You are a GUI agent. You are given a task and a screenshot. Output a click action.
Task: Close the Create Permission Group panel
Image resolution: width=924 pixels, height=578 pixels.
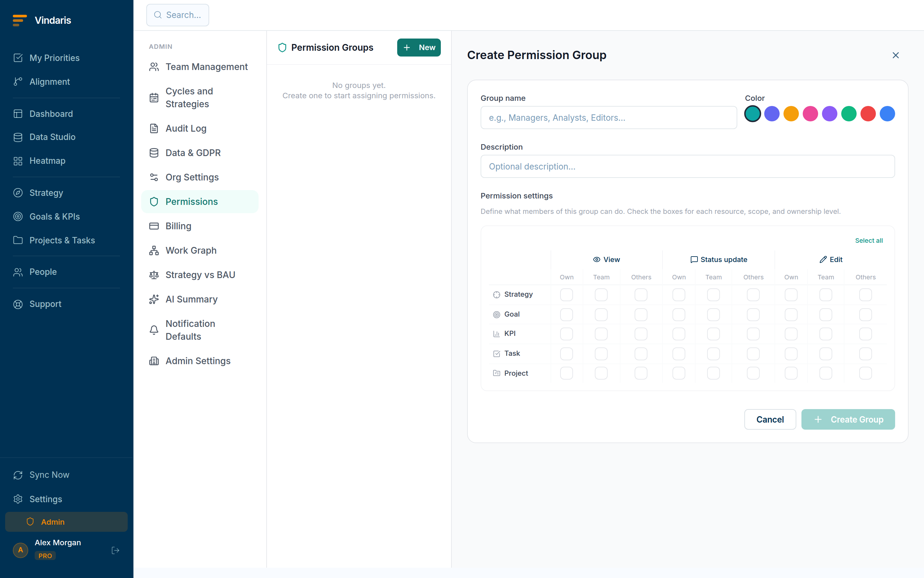895,56
